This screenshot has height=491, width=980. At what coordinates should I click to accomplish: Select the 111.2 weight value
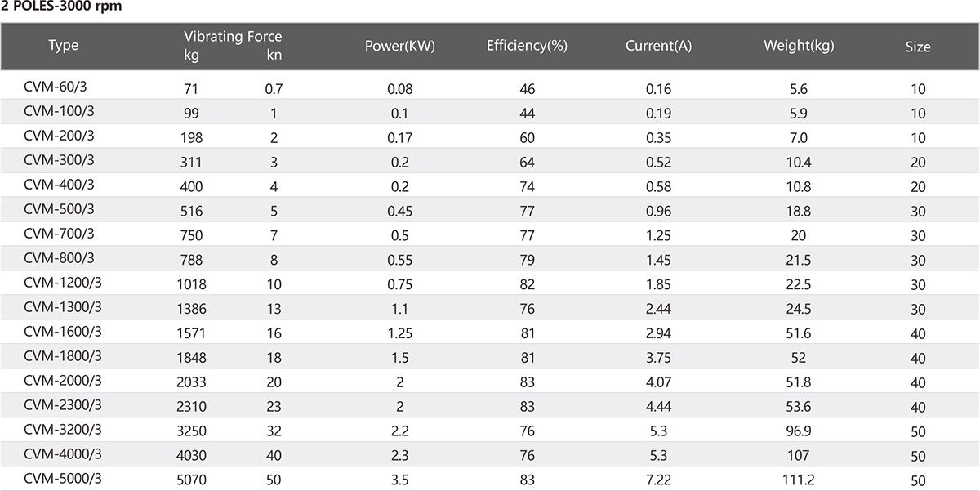(x=799, y=481)
